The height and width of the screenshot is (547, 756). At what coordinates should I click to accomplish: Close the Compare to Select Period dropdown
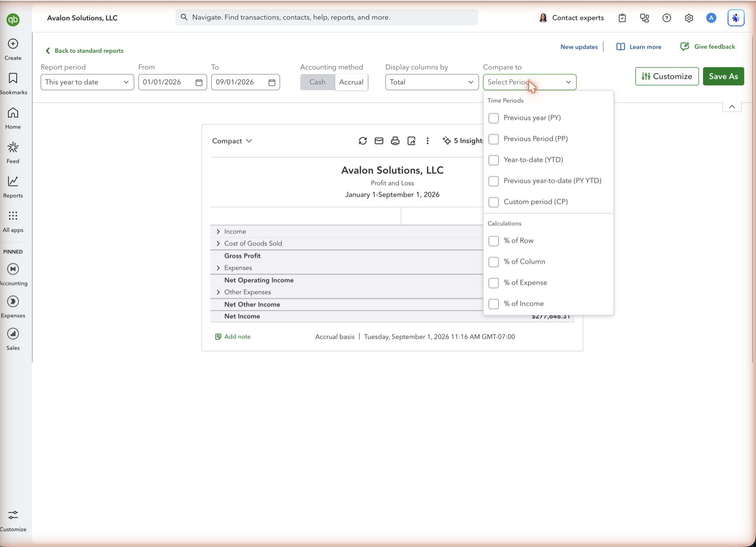(x=530, y=82)
